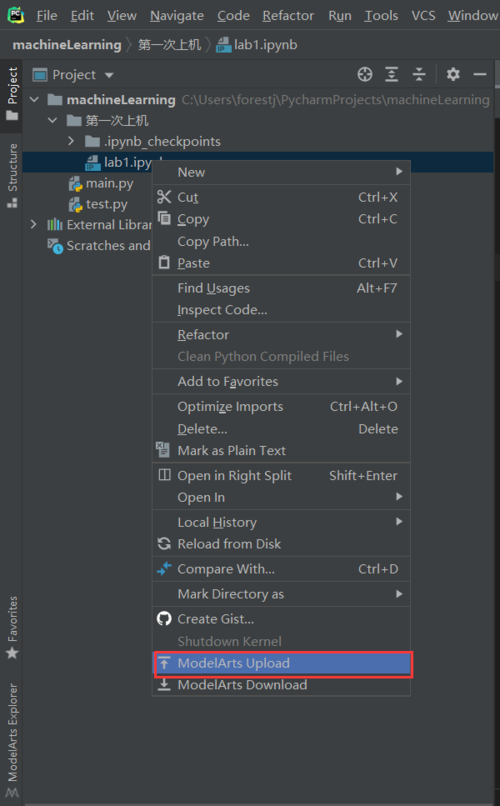Select test.py in project tree
Image resolution: width=500 pixels, height=806 pixels.
(x=106, y=205)
